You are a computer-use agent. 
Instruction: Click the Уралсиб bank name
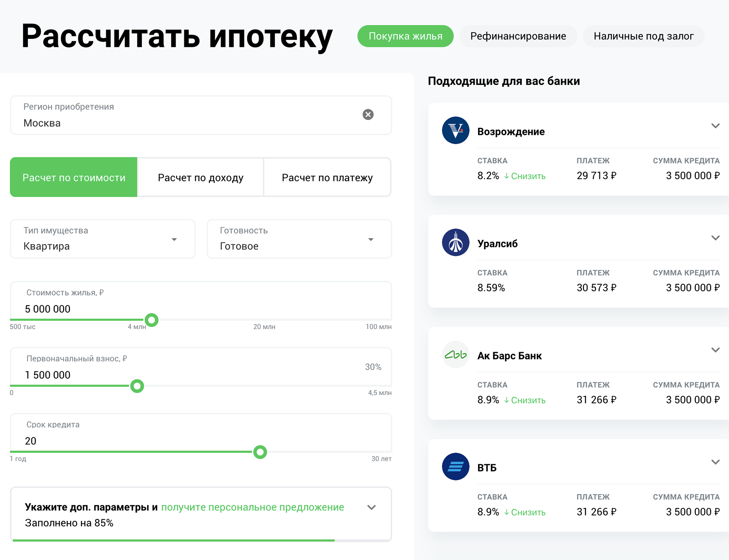click(498, 244)
